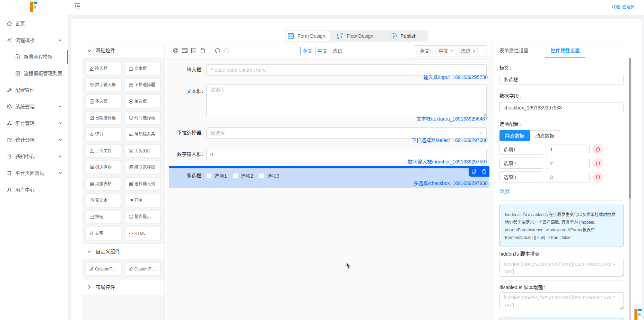This screenshot has height=320, width=644.
Task: Add 级联选择器 cascader control
Action: 142,167
